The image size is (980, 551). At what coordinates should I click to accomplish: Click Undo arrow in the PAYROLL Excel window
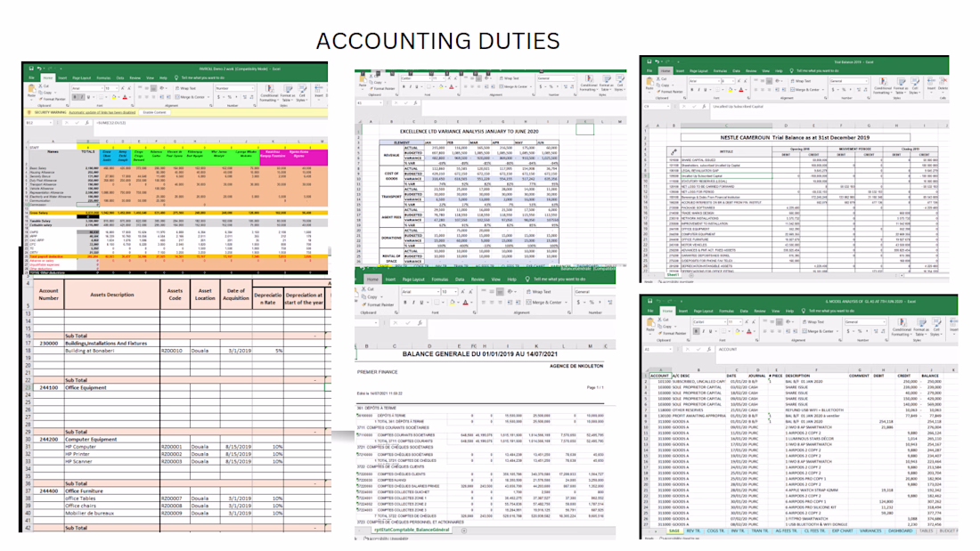point(39,69)
